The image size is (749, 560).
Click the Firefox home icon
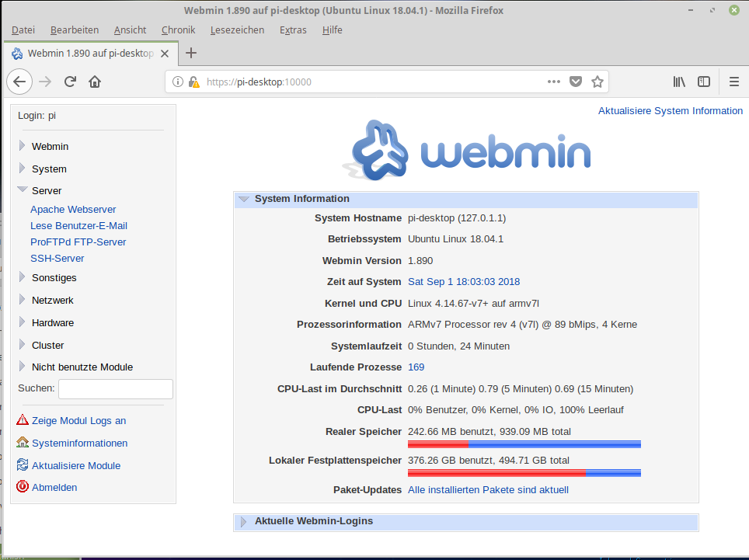95,82
